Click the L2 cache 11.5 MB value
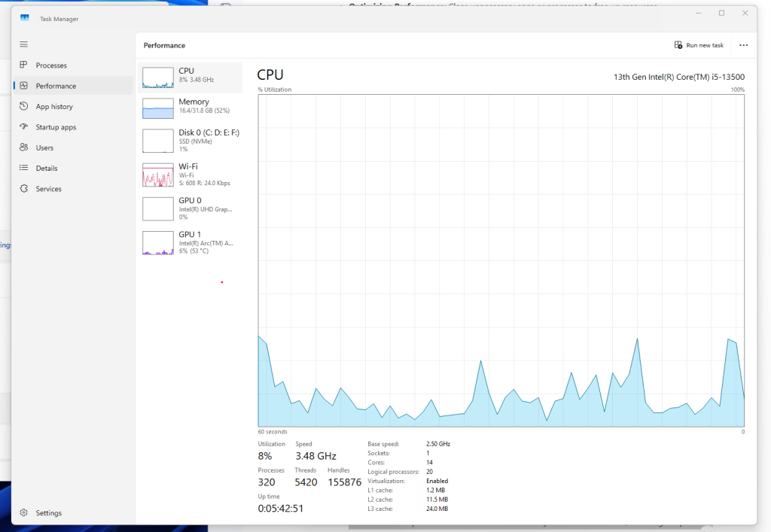The height and width of the screenshot is (532, 771). click(437, 500)
